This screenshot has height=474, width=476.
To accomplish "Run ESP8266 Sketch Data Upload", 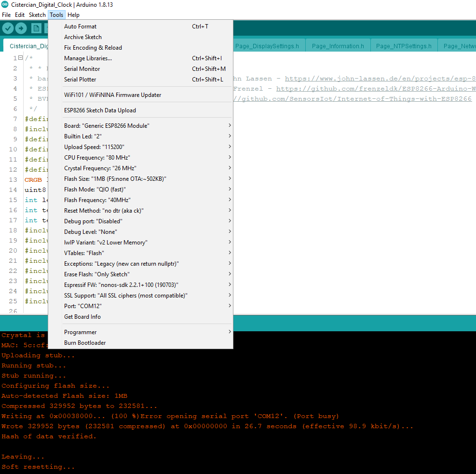I will pos(140,110).
